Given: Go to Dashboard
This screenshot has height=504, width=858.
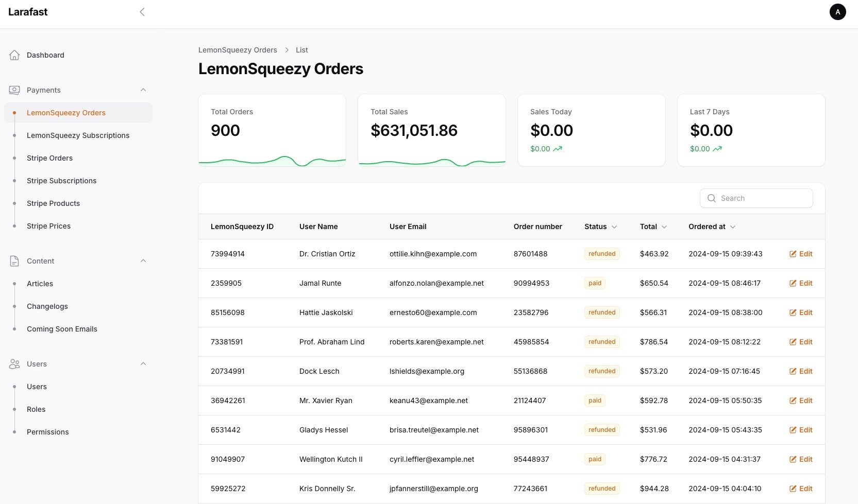Looking at the screenshot, I should [78, 55].
